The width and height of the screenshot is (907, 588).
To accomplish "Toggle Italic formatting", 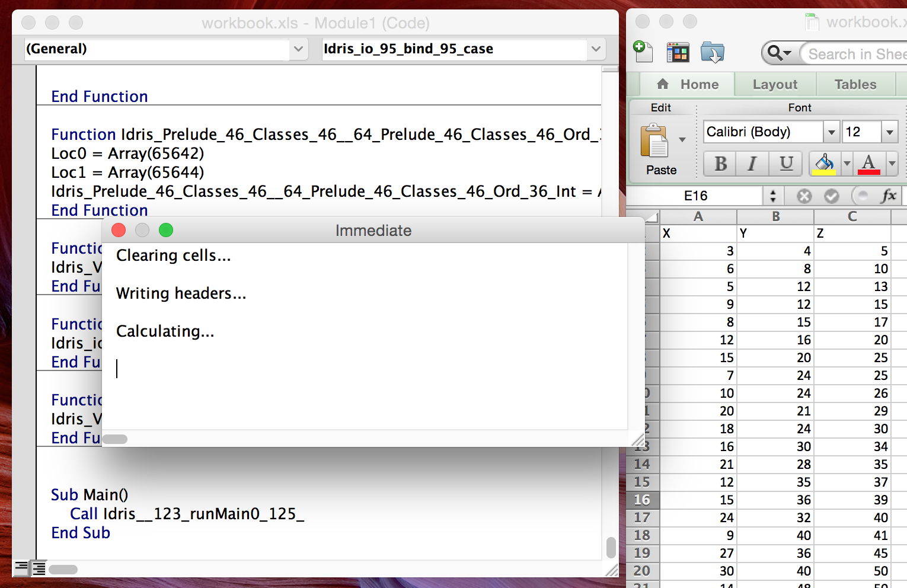I will [752, 164].
